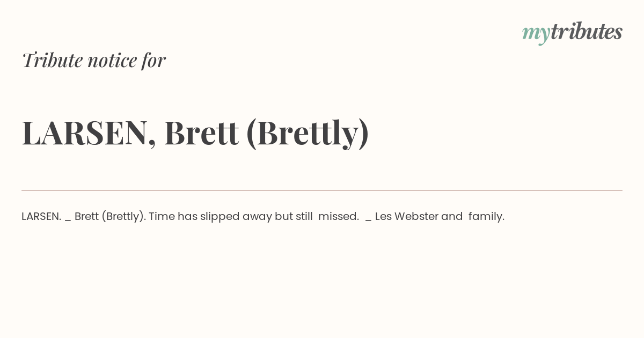
Task: Click "LARSEN." at start of notice text
Action: tap(41, 216)
